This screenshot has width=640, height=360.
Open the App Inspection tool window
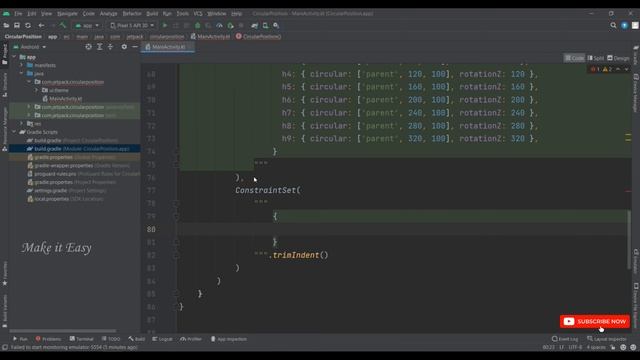point(229,339)
